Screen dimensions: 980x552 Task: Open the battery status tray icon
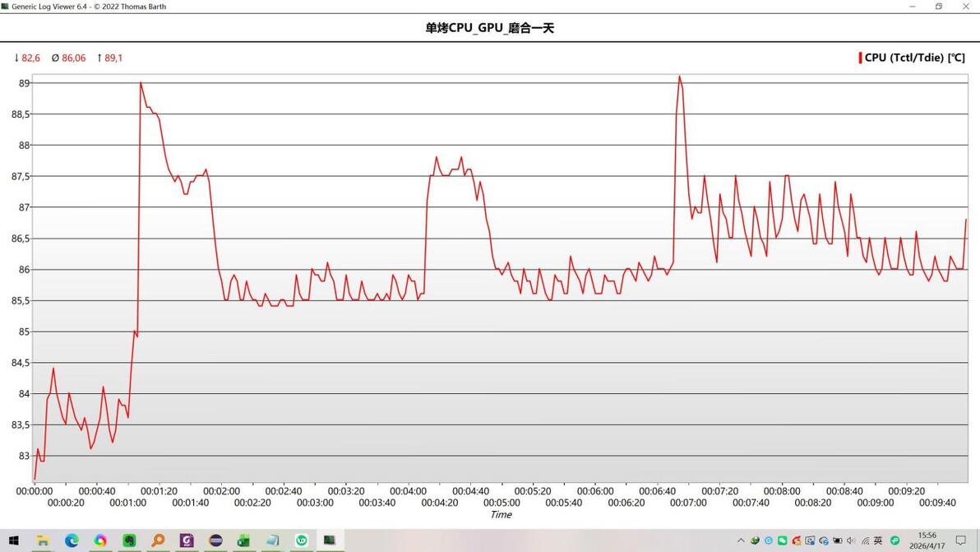(x=838, y=540)
